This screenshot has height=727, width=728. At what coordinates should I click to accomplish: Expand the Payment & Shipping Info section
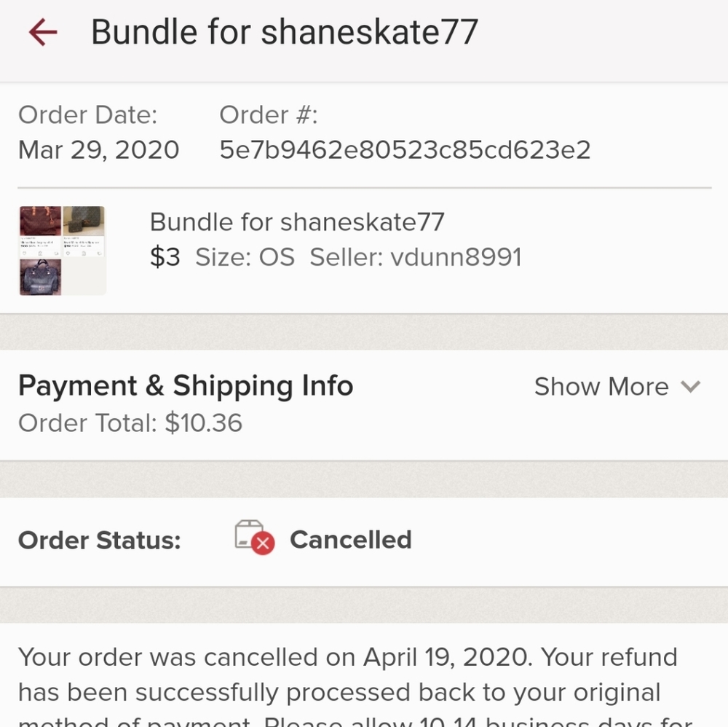tap(186, 386)
